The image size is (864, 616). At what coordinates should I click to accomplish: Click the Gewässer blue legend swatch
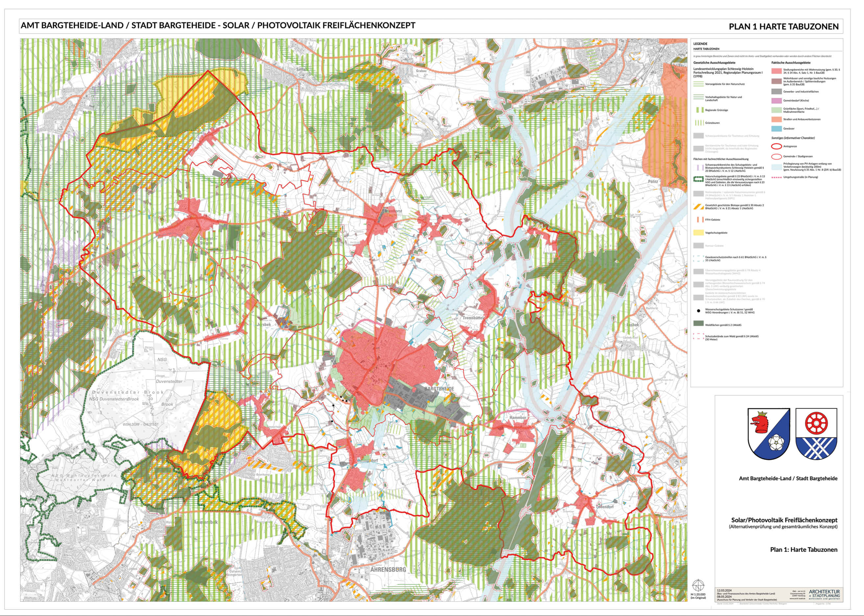pyautogui.click(x=776, y=128)
